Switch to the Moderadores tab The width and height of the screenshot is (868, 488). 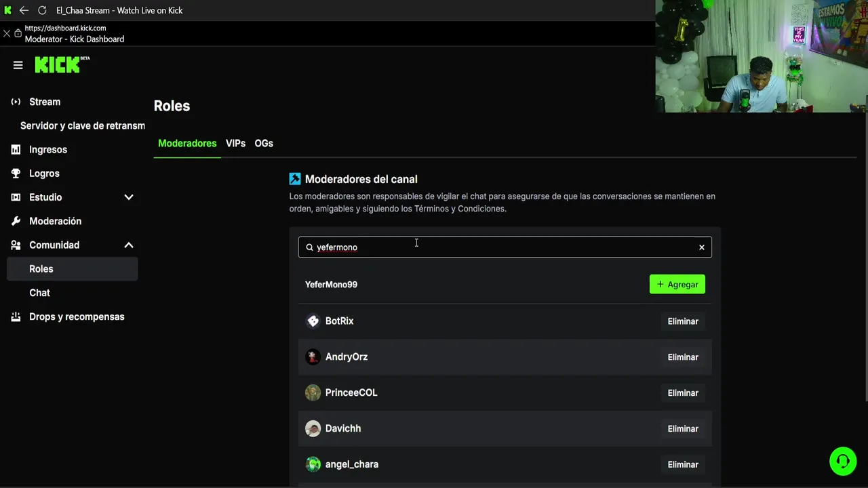[x=187, y=144]
